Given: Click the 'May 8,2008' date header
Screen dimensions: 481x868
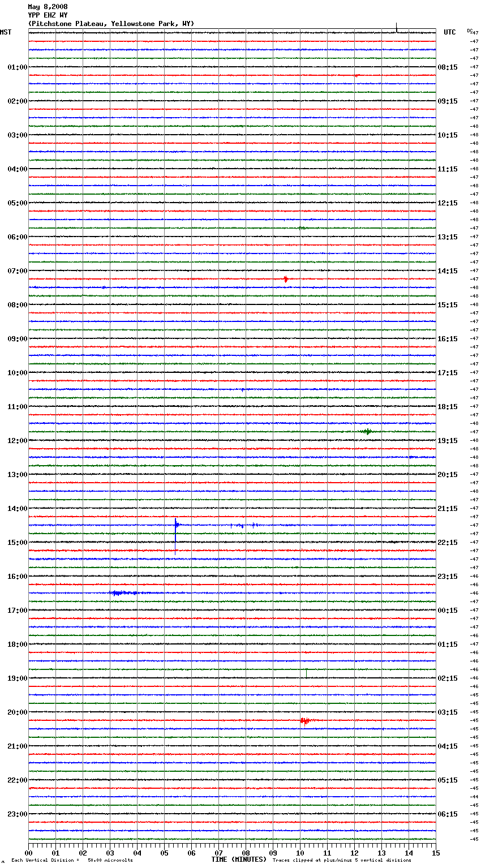Looking at the screenshot, I should pyautogui.click(x=48, y=7).
